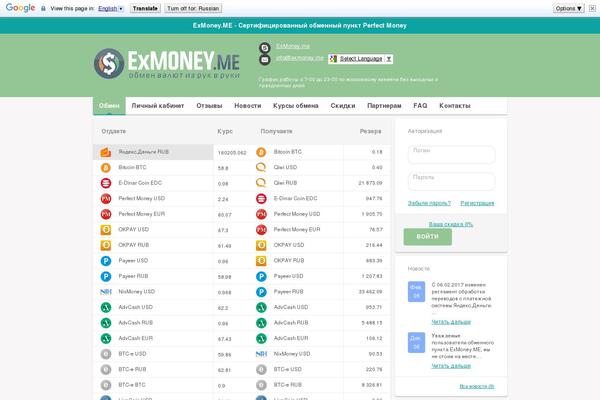600x400 pixels.
Task: Click the Курс column header
Action: click(225, 131)
